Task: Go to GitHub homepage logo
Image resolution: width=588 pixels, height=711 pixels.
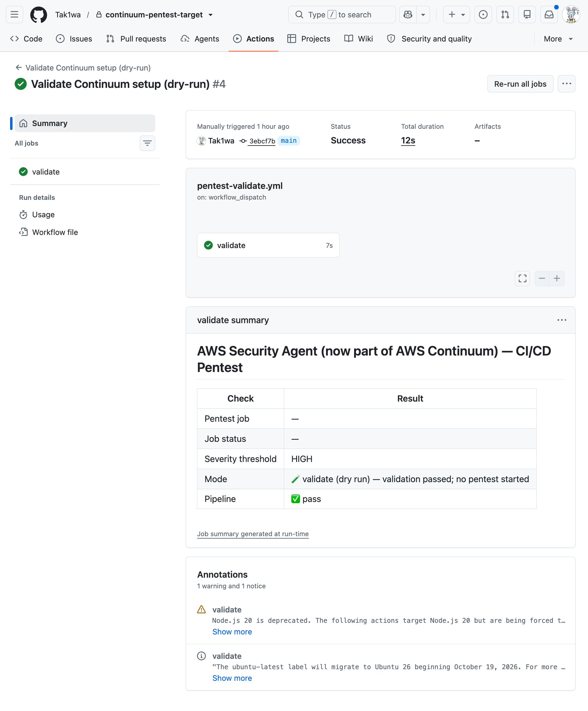Action: (x=38, y=15)
